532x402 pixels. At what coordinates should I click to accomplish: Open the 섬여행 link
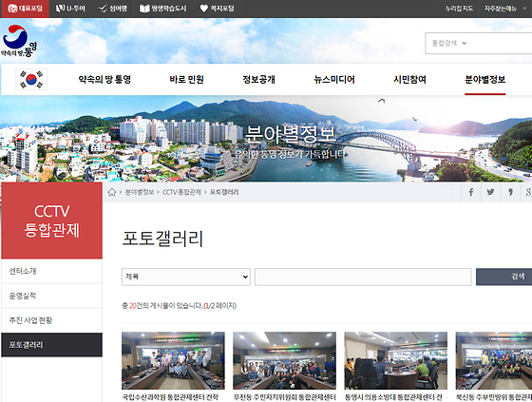[113, 9]
